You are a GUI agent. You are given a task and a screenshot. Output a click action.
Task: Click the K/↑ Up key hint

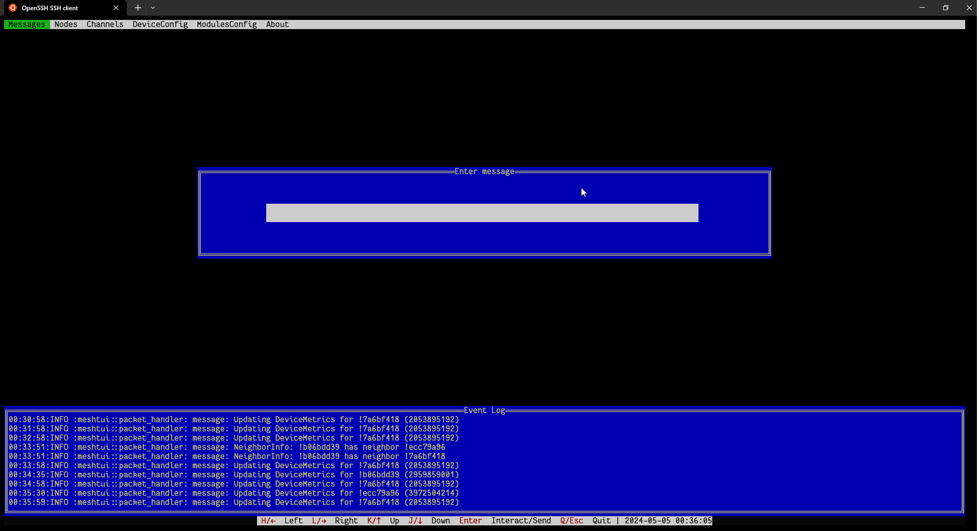click(383, 521)
